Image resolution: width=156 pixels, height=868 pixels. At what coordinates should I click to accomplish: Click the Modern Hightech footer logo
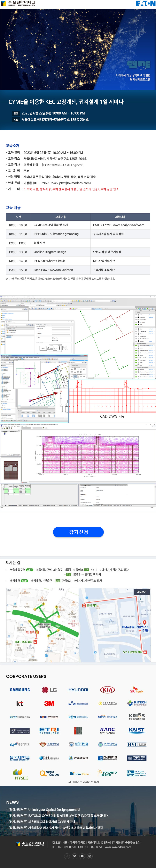click(x=30, y=844)
